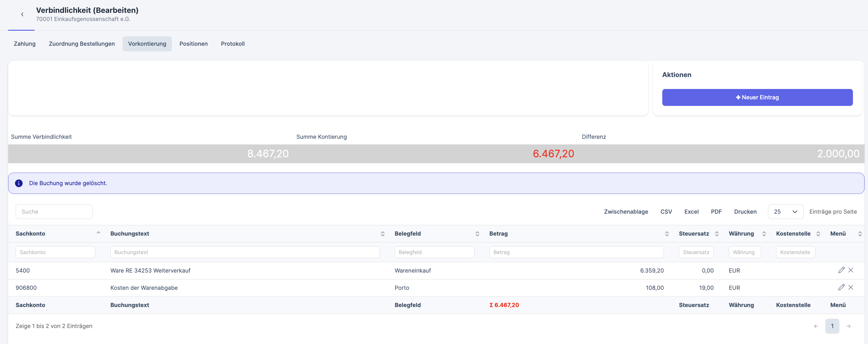Remove the 906800 Porto entry with X icon

click(850, 287)
